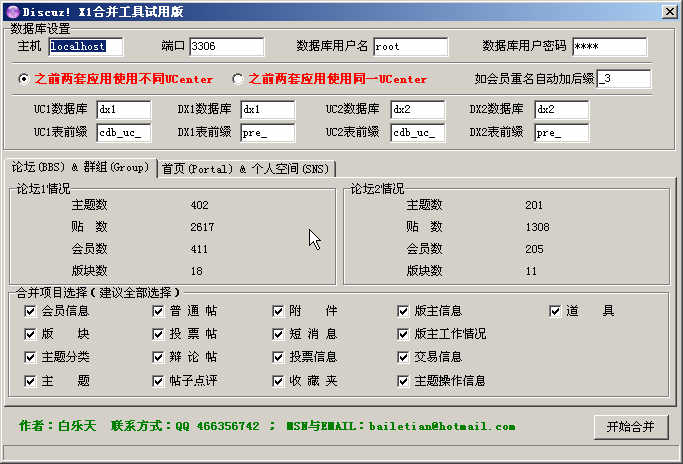Click the DX1表前缀 input field

click(267, 133)
